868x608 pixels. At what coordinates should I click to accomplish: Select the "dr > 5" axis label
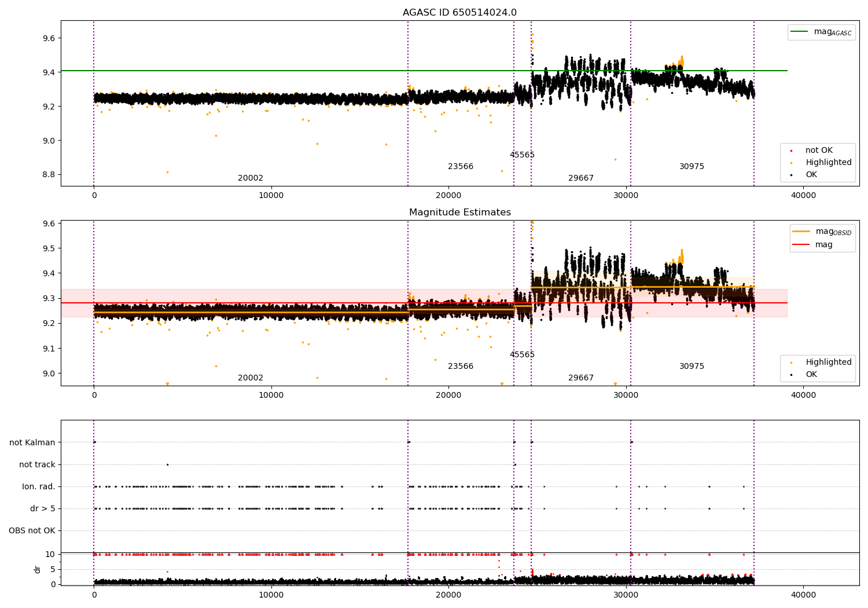coord(43,508)
